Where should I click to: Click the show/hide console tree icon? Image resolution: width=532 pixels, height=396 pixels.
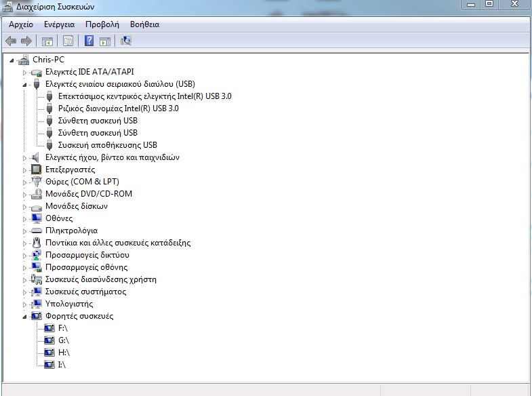click(47, 41)
